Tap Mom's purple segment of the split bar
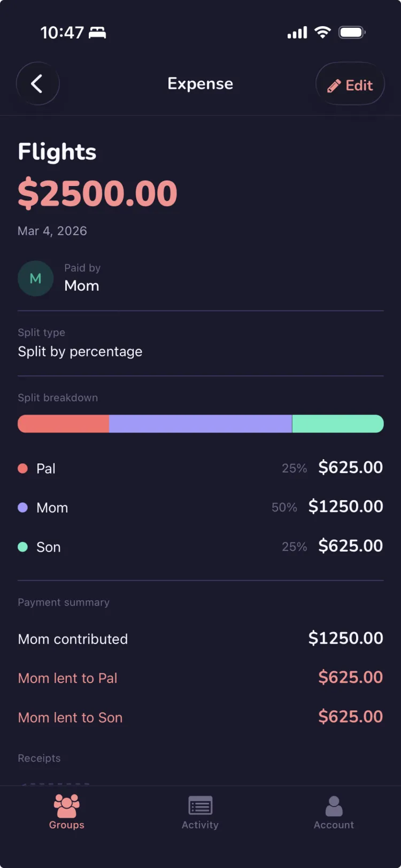Viewport: 401px width, 868px height. (x=200, y=423)
